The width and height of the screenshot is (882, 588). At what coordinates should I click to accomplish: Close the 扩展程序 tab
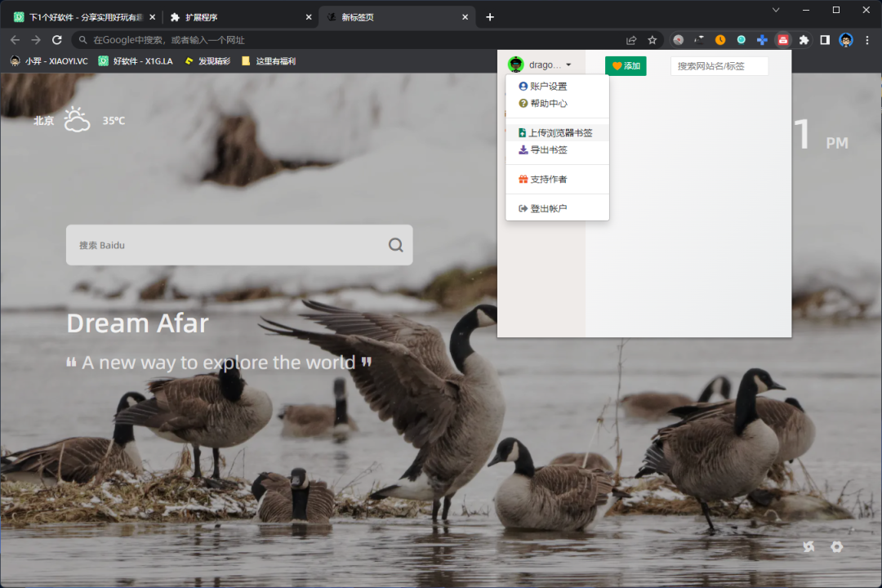click(308, 17)
